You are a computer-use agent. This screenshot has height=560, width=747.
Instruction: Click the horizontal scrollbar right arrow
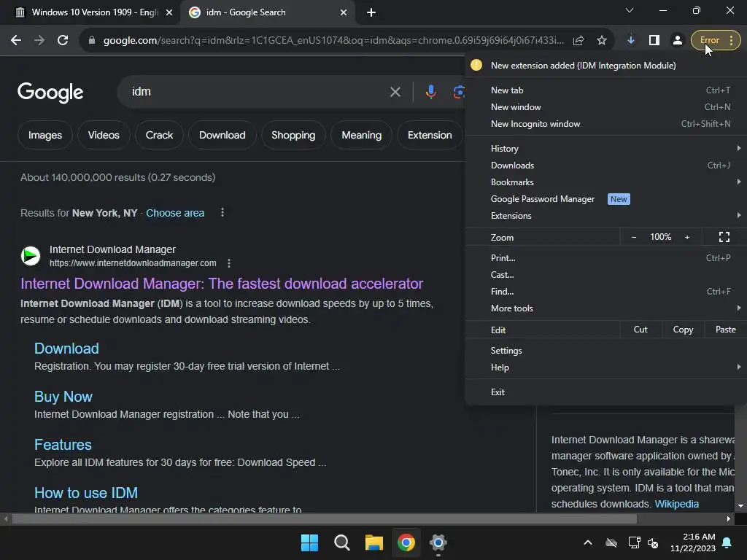[729, 518]
